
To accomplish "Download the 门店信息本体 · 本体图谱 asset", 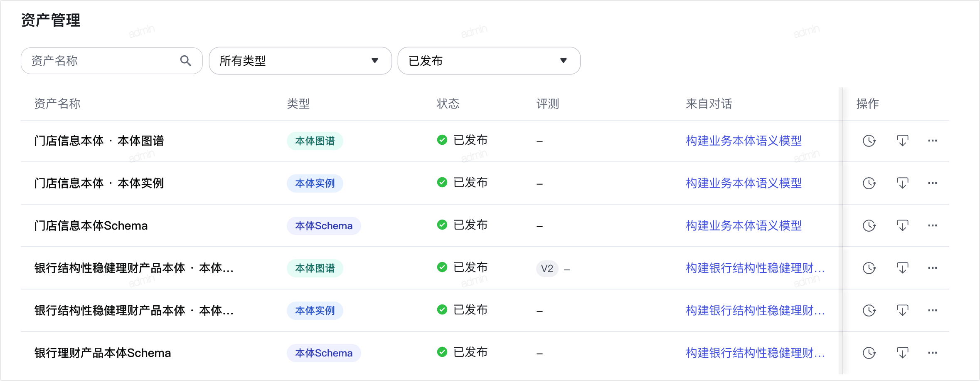I will pyautogui.click(x=902, y=141).
